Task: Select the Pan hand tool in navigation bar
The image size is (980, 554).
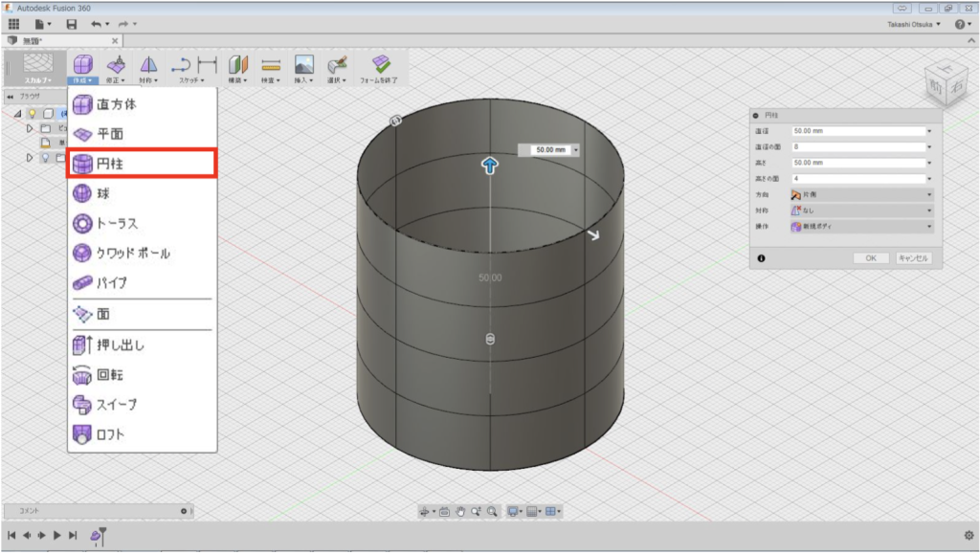Action: click(461, 512)
